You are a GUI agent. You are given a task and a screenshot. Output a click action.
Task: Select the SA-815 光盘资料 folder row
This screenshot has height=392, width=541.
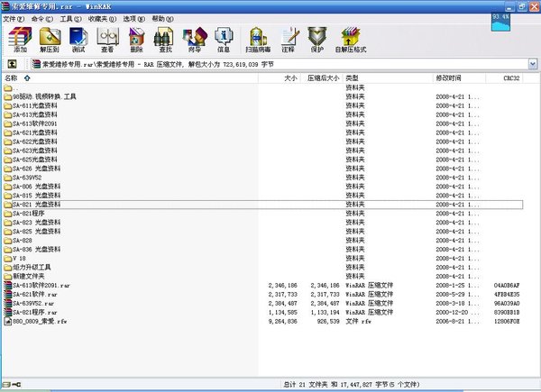coord(263,196)
